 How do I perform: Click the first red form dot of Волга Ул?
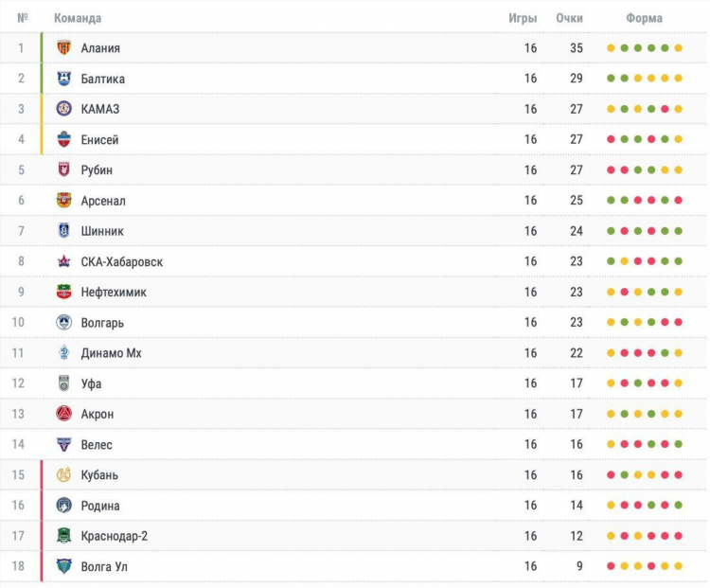coord(611,566)
